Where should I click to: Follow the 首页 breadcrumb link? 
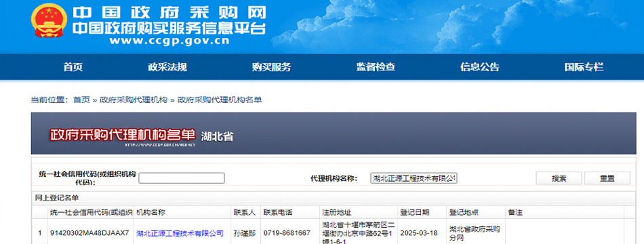coord(81,100)
